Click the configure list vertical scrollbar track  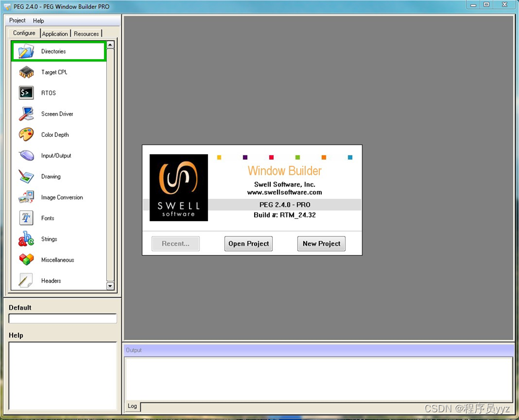tap(110, 165)
